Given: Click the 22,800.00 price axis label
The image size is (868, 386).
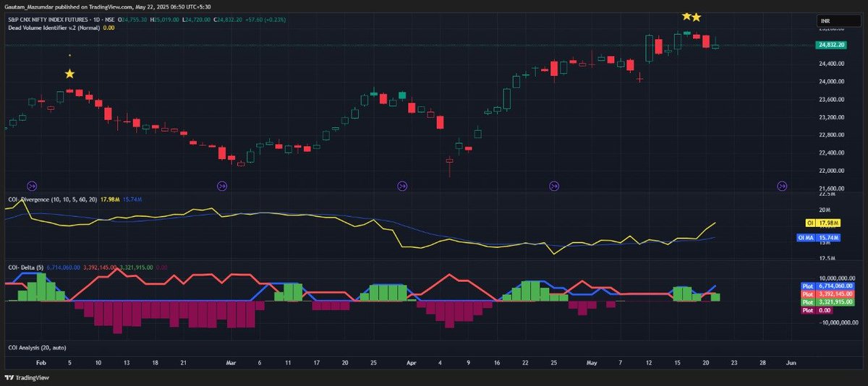Looking at the screenshot, I should [x=832, y=134].
